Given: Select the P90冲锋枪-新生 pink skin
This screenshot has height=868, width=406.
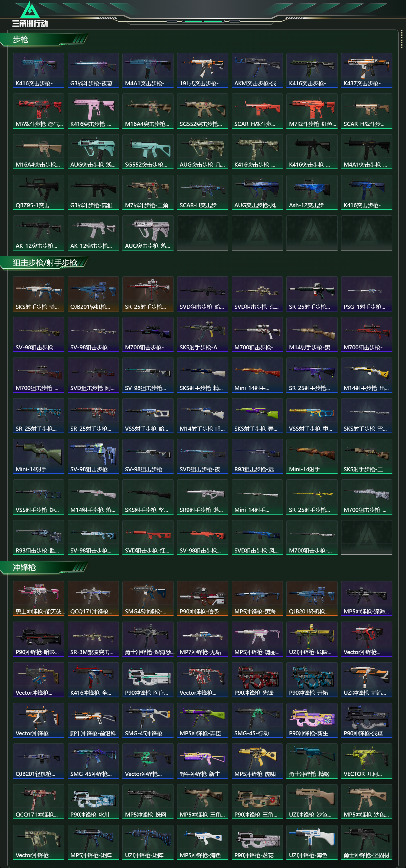Looking at the screenshot, I should click(x=312, y=720).
